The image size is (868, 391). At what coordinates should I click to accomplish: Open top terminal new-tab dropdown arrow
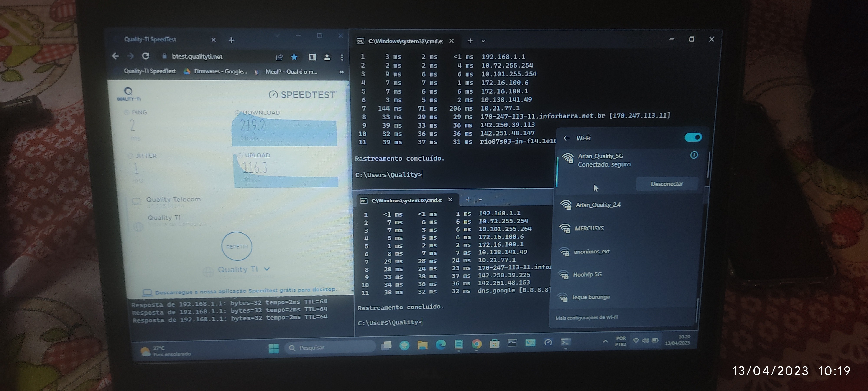[x=483, y=41]
